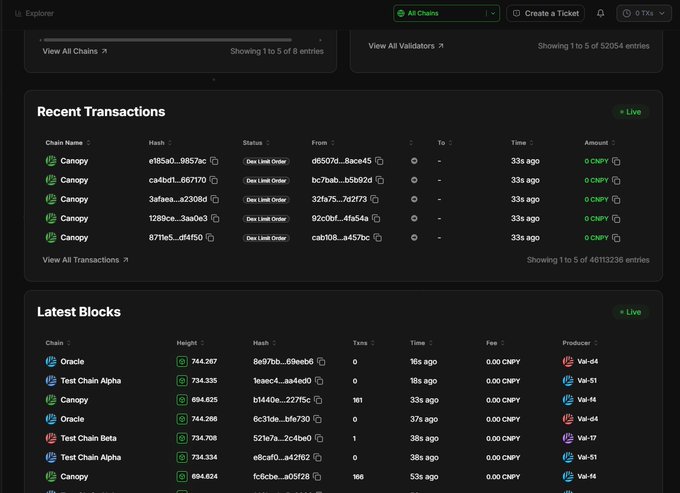This screenshot has width=680, height=493.
Task: Copy sender address bc7bab...b5b92d
Action: coord(380,180)
